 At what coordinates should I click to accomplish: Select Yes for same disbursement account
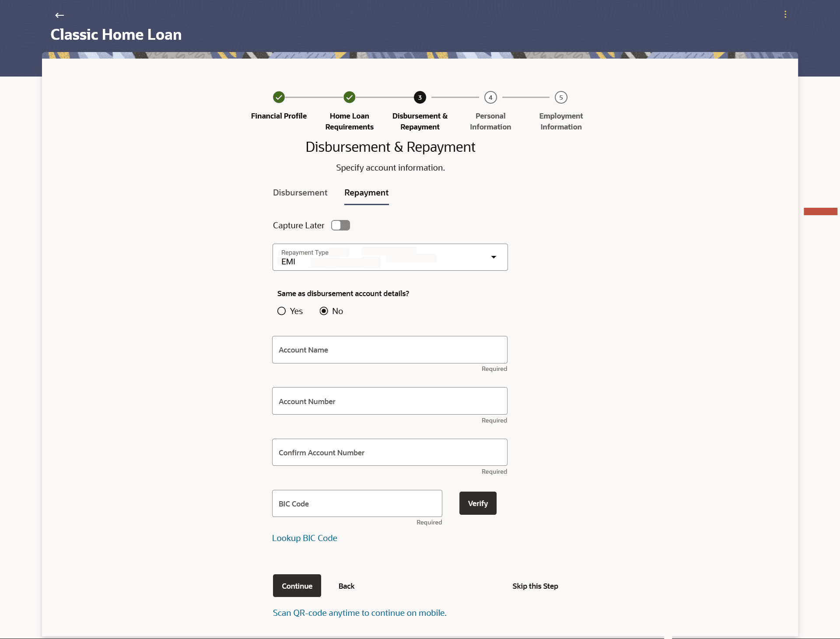282,311
